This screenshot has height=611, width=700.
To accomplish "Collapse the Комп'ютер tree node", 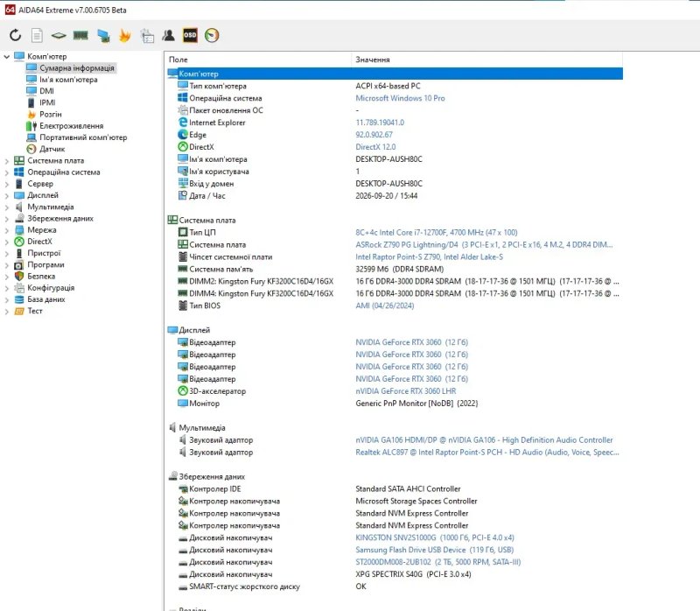I will tap(7, 57).
